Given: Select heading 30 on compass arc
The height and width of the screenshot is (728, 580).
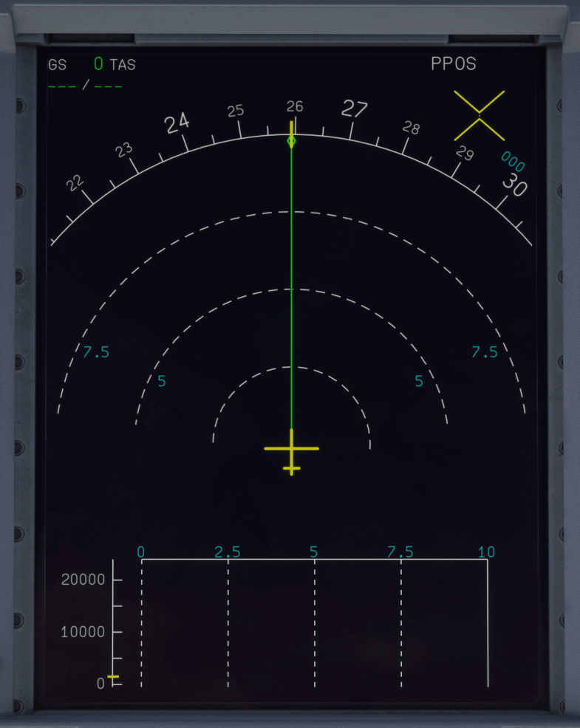Looking at the screenshot, I should [514, 187].
